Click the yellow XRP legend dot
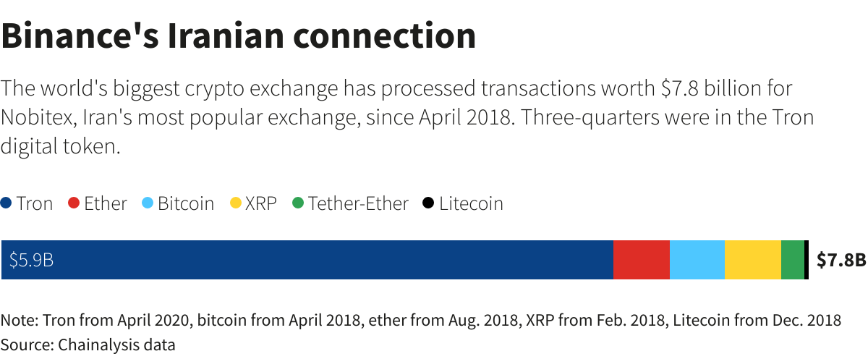 (x=235, y=203)
